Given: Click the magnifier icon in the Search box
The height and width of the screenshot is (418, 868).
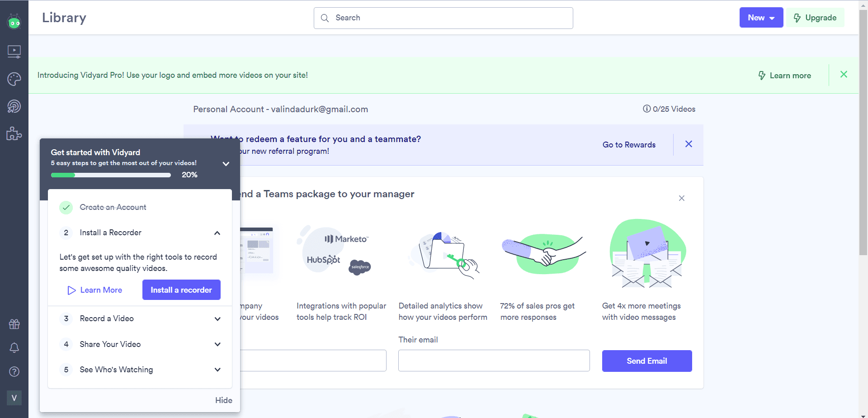Looking at the screenshot, I should click(325, 18).
